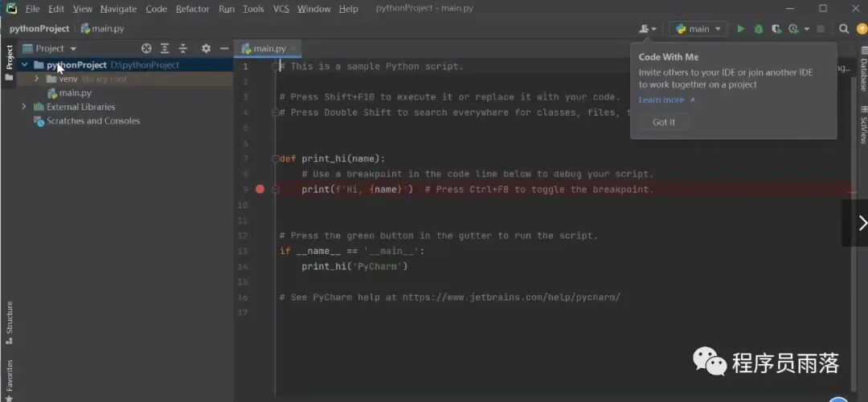Click the Profile run icon
This screenshot has height=402, width=868.
point(794,29)
